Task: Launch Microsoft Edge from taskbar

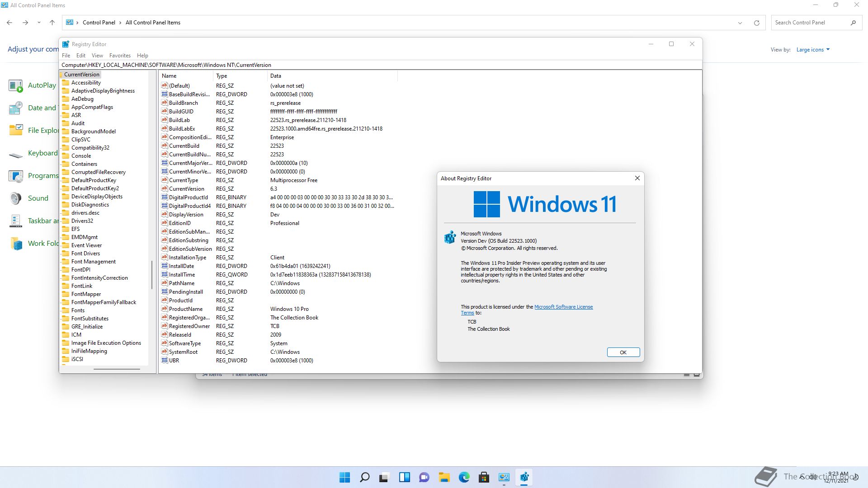Action: (464, 477)
